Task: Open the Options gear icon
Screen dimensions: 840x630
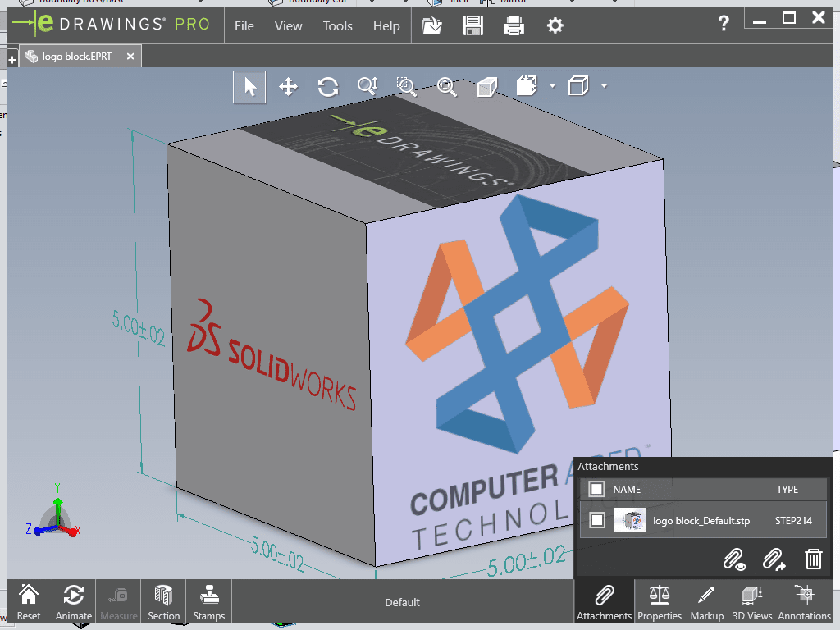Action: [555, 25]
